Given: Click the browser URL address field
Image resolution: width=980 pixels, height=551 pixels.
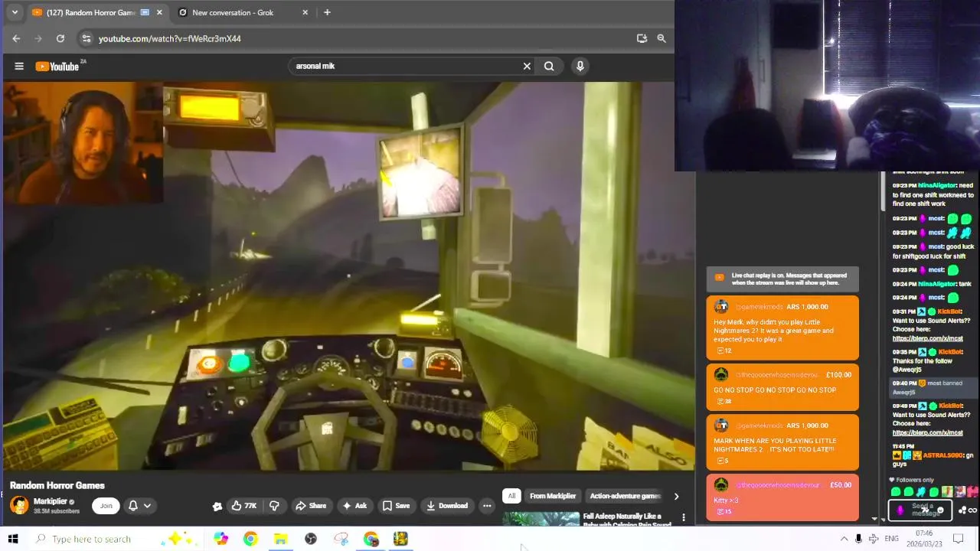Looking at the screenshot, I should [360, 38].
